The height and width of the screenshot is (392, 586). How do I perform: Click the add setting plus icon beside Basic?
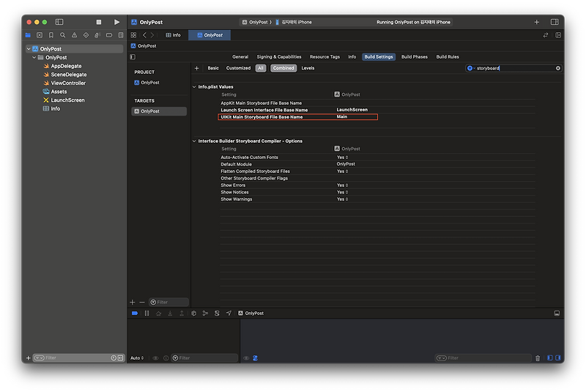197,68
